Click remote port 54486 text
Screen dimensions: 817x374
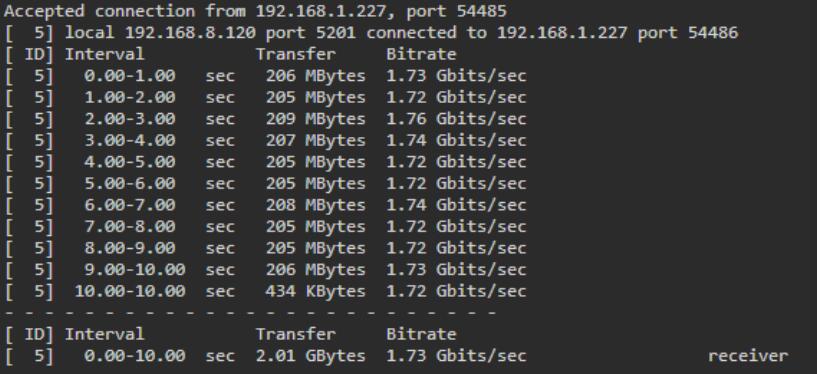pos(713,33)
